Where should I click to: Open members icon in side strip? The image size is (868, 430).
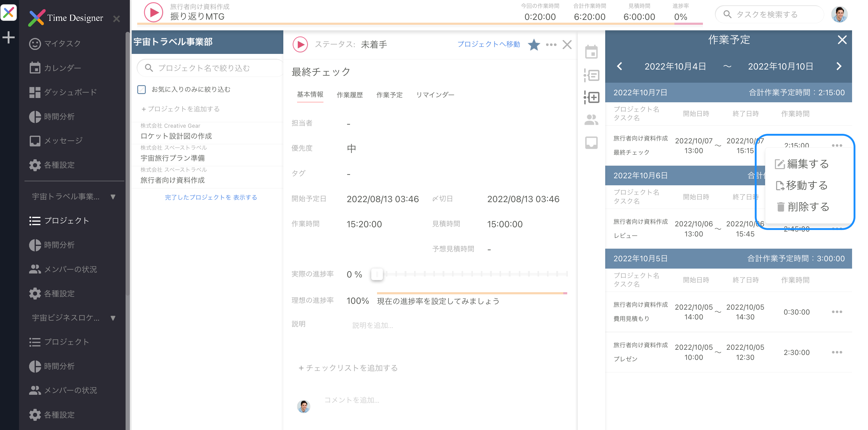pos(591,120)
